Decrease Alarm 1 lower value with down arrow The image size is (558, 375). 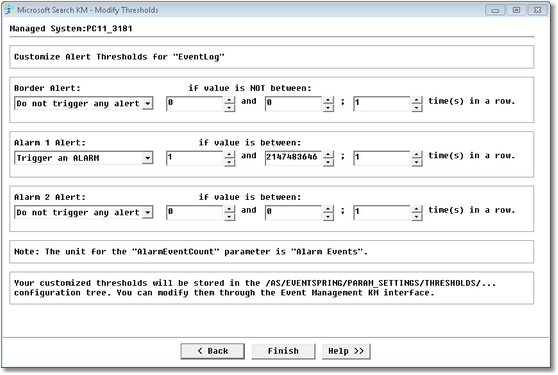tap(230, 162)
